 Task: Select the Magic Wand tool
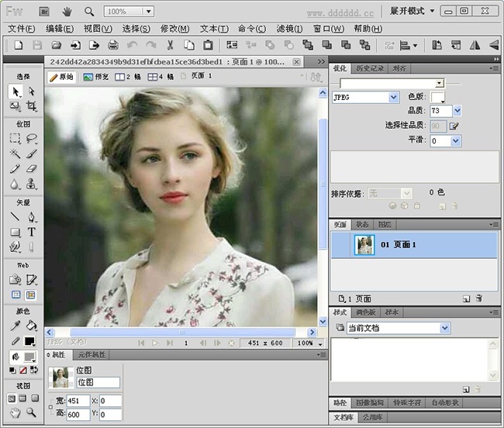coord(15,154)
